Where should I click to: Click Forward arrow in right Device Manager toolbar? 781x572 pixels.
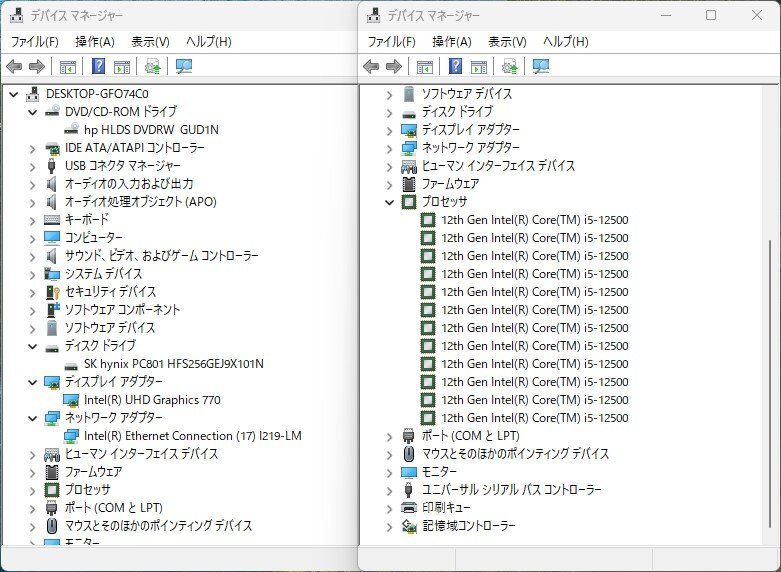tap(394, 66)
